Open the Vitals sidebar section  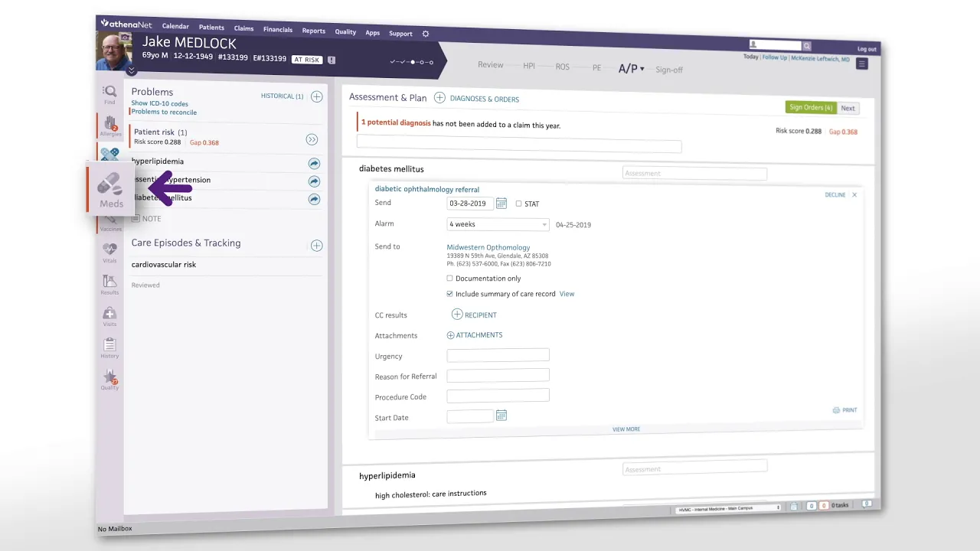(109, 253)
